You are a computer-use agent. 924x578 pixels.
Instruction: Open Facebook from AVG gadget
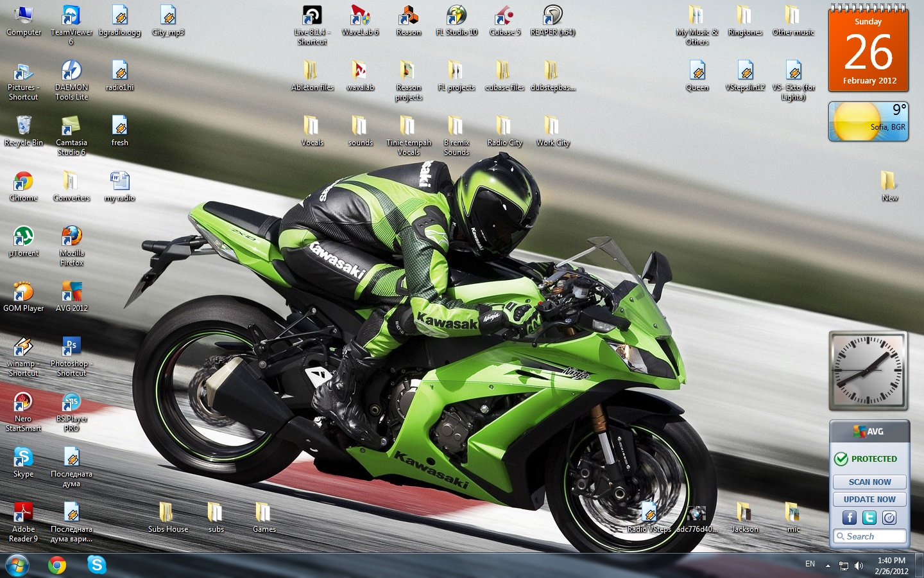pyautogui.click(x=850, y=518)
